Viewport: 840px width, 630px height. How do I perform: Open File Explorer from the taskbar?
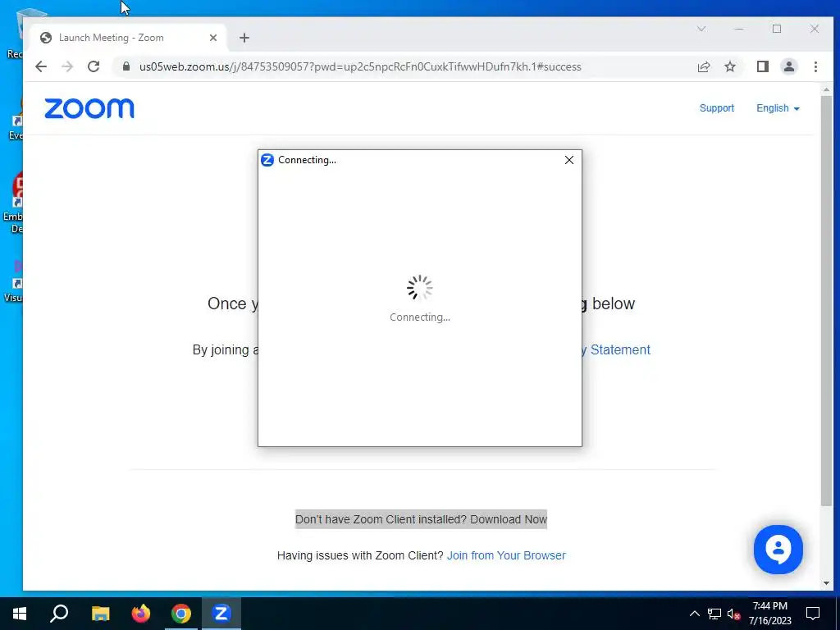pos(100,614)
